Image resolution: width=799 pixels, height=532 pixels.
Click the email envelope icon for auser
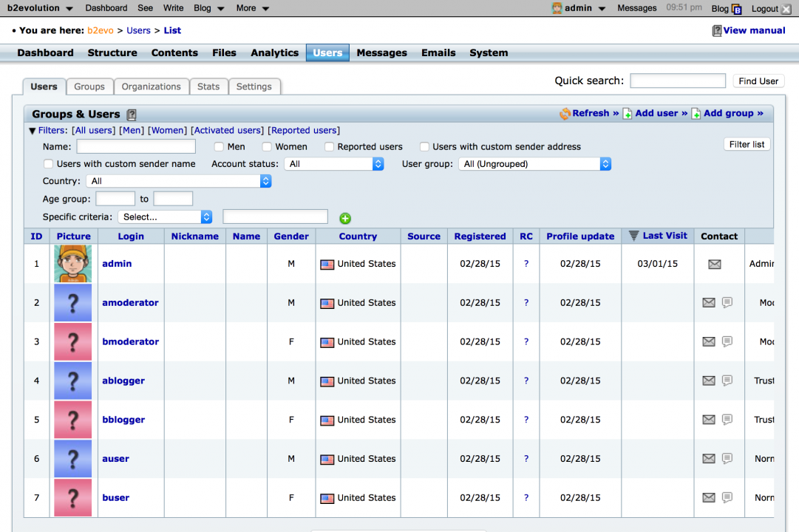[709, 459]
